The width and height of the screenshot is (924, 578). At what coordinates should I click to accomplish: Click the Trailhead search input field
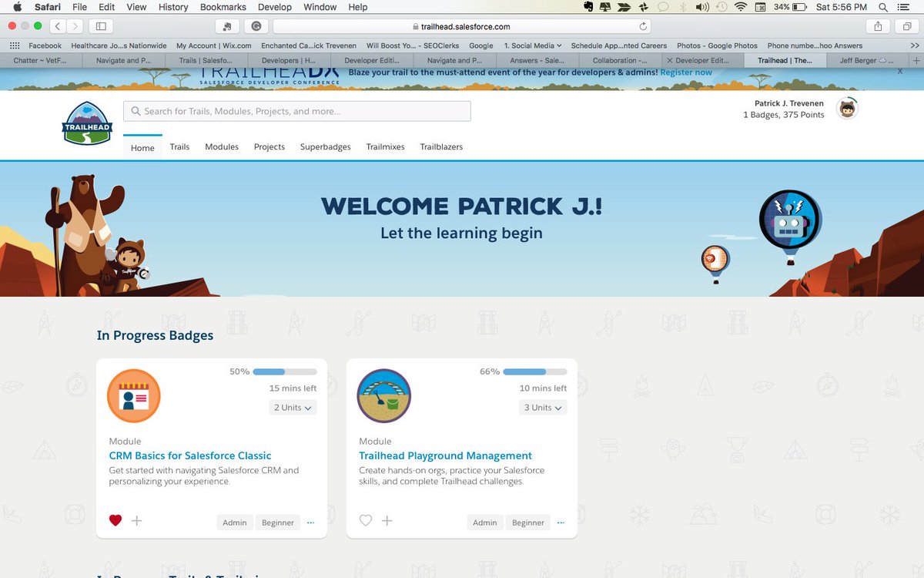click(x=297, y=111)
